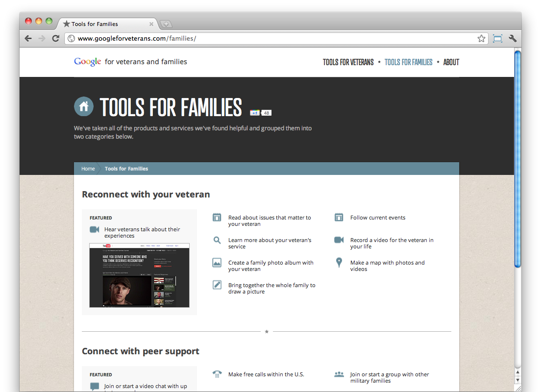This screenshot has width=541, height=392.
Task: Click the globe site-info icon in address bar
Action: (x=71, y=38)
